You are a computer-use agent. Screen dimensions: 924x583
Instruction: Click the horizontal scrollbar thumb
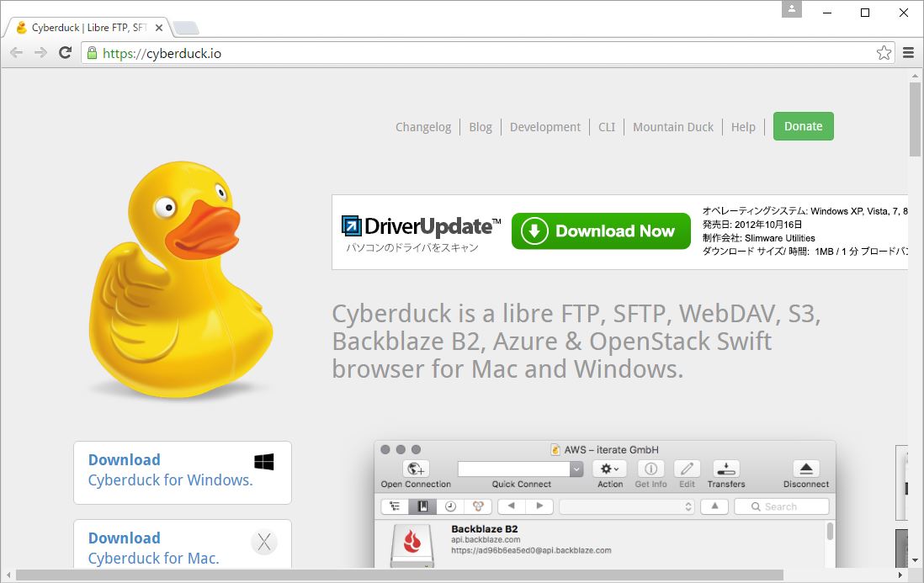pos(400,575)
